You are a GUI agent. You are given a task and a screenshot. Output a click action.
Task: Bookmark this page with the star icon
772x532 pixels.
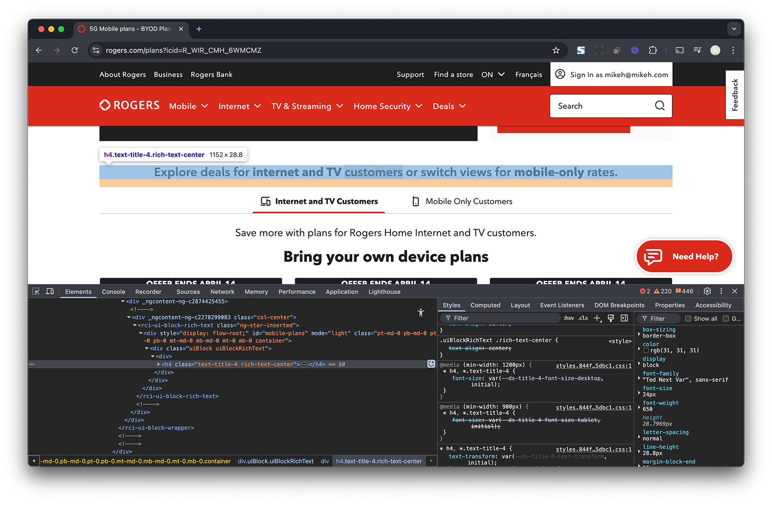[x=556, y=50]
